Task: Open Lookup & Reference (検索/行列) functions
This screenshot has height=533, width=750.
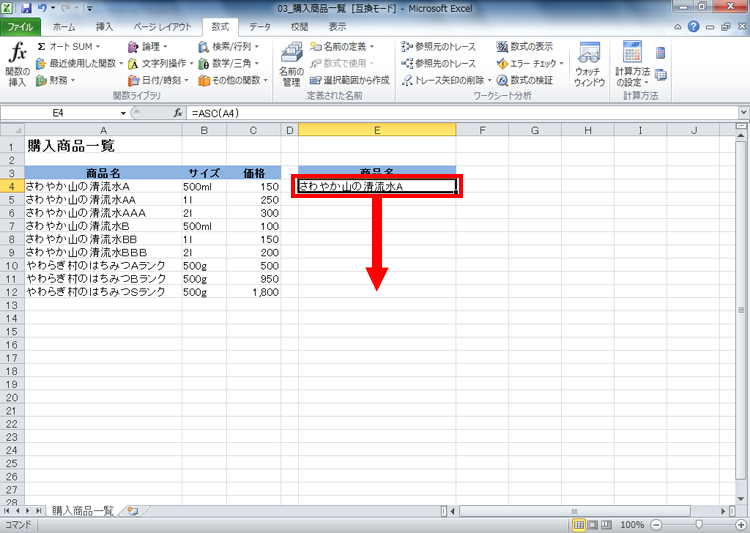Action: pyautogui.click(x=229, y=47)
